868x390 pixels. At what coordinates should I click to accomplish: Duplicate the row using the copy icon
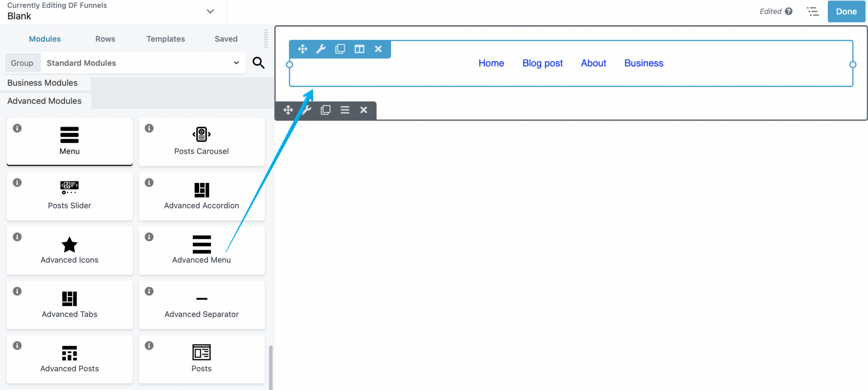[340, 49]
